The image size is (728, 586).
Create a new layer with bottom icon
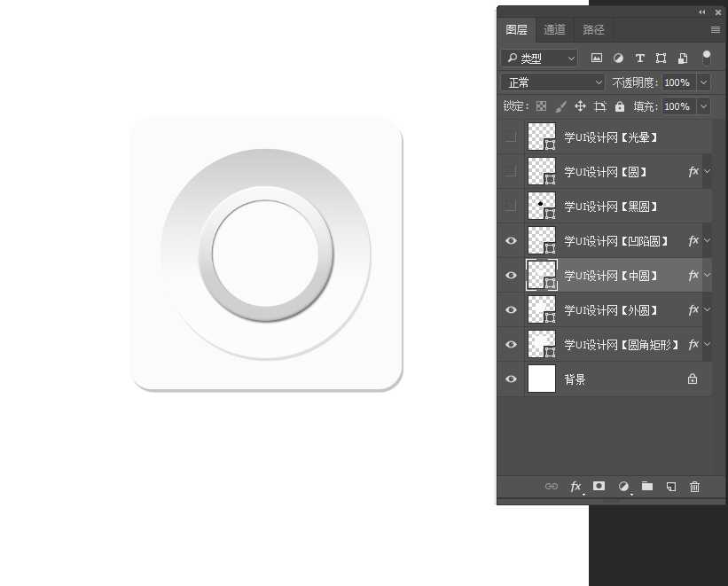pos(671,486)
